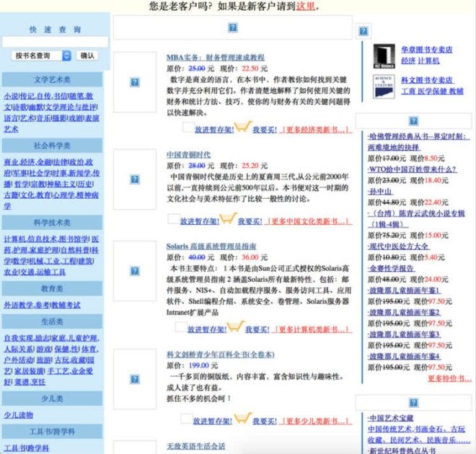This screenshot has width=476, height=454.
Task: Open the 孙中山 discounted book link
Action: (381, 192)
